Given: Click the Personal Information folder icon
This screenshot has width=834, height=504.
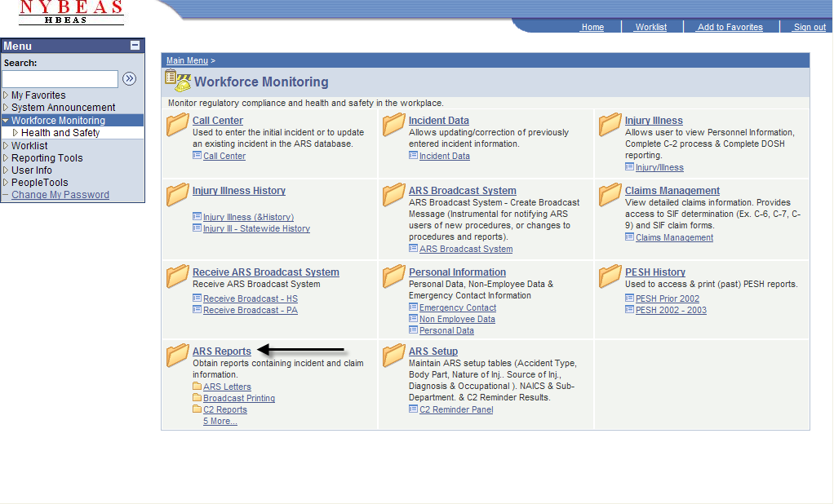Looking at the screenshot, I should tap(394, 276).
